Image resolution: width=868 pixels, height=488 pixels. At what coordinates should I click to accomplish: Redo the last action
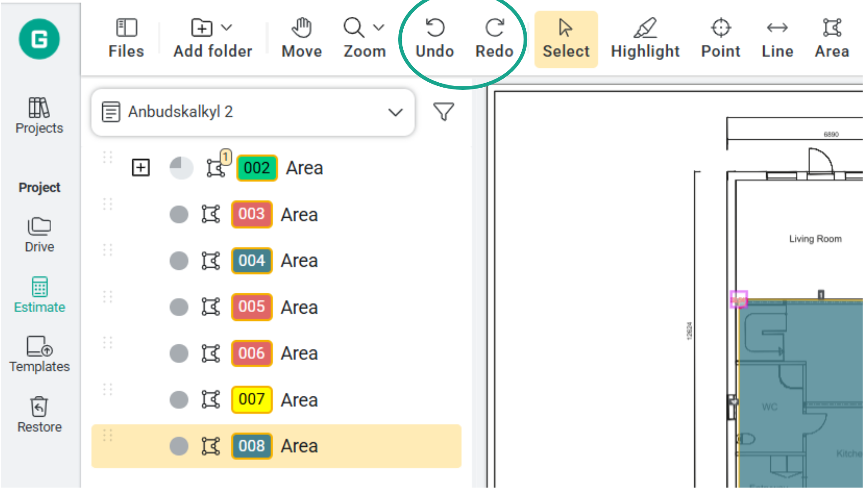click(494, 39)
